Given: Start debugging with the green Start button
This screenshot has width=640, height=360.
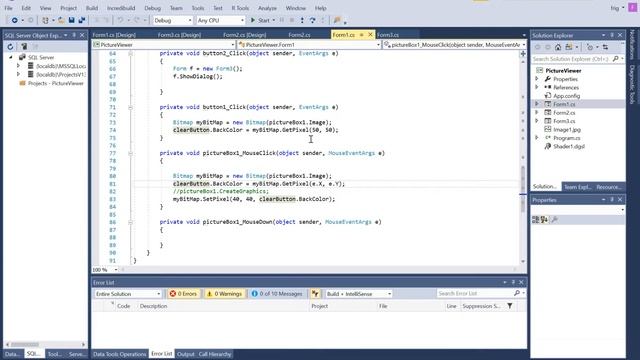Looking at the screenshot, I should [260, 20].
